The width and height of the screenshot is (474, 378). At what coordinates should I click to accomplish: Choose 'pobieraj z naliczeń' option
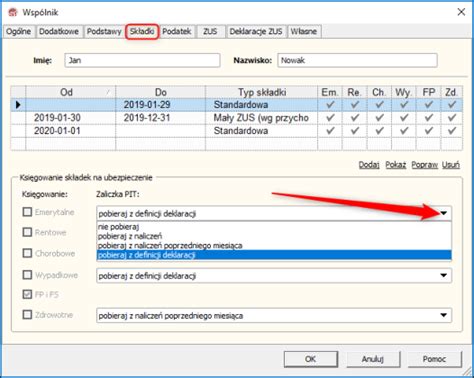(274, 236)
